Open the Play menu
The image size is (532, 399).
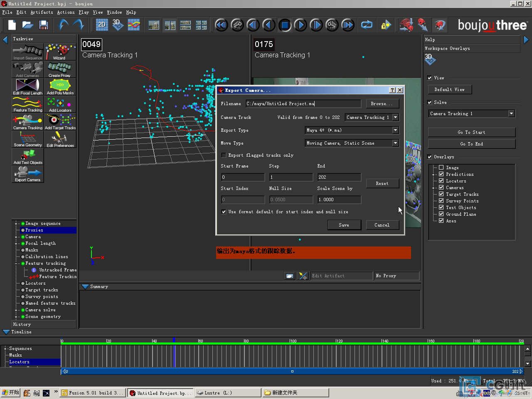pos(84,12)
